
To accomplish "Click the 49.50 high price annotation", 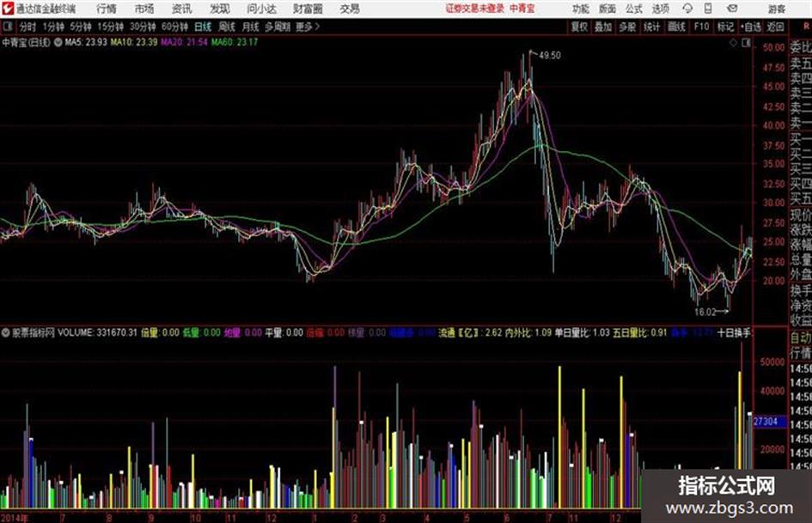I will (x=549, y=55).
